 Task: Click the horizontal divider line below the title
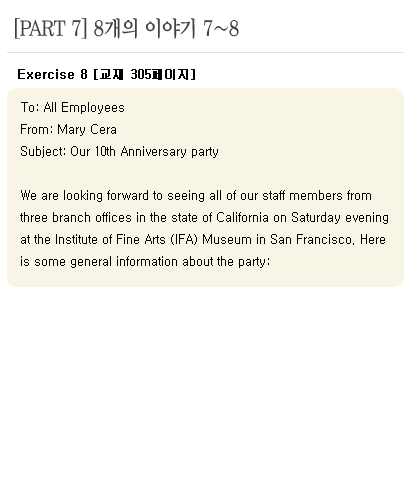(205, 52)
